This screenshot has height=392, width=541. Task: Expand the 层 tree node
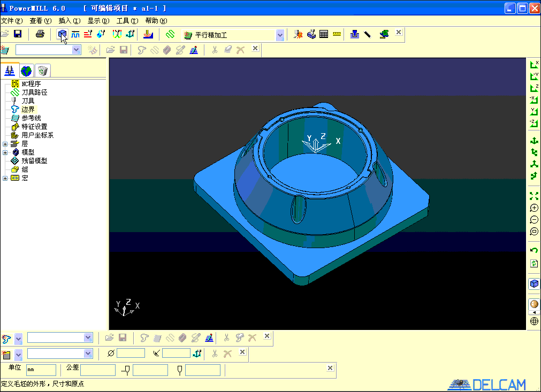point(5,144)
